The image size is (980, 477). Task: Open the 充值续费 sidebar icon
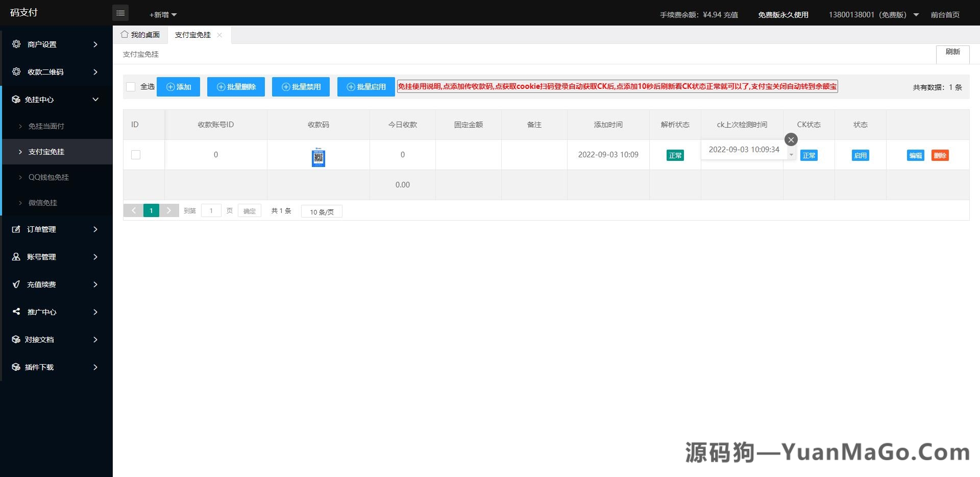(16, 284)
